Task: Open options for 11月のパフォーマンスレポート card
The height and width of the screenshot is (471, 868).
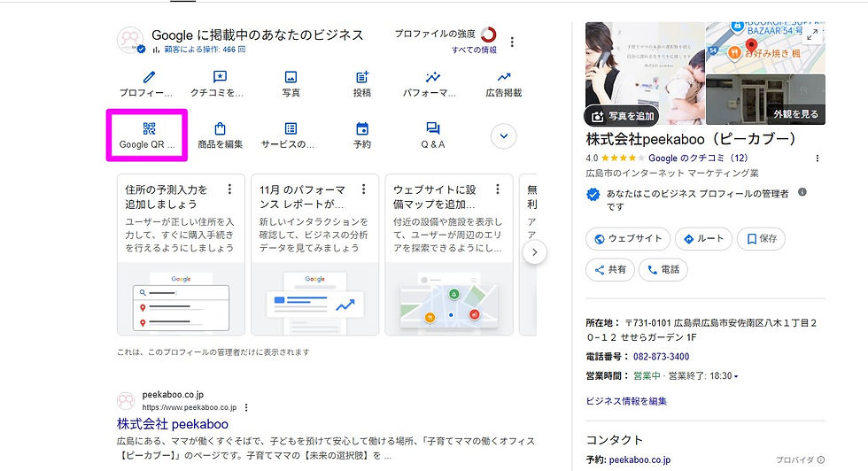Action: [x=364, y=189]
